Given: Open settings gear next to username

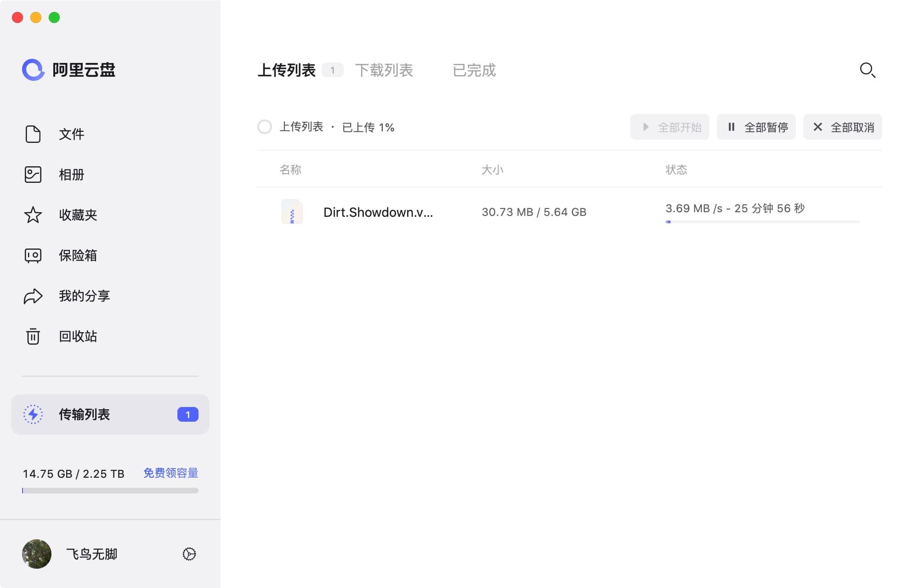Looking at the screenshot, I should pyautogui.click(x=189, y=554).
